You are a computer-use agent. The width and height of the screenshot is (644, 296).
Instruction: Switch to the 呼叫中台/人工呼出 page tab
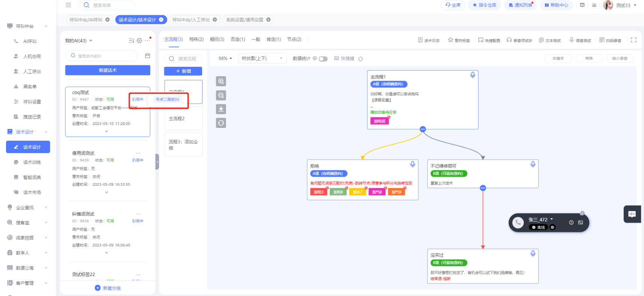tap(191, 20)
